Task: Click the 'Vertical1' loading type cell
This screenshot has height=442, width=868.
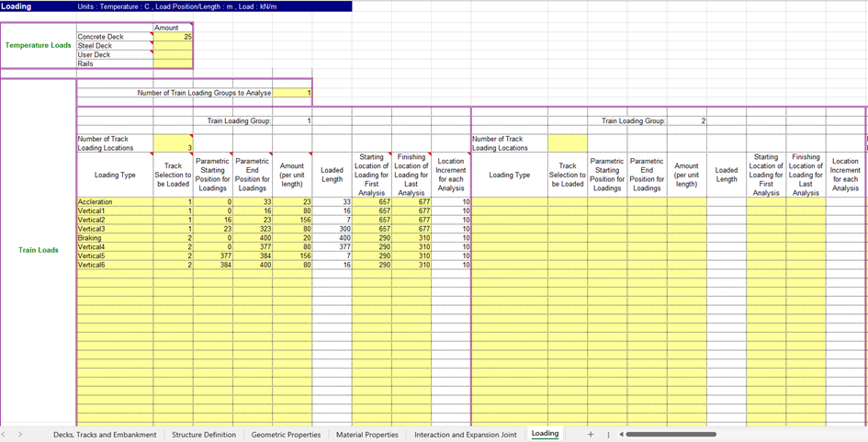Action: [x=115, y=211]
